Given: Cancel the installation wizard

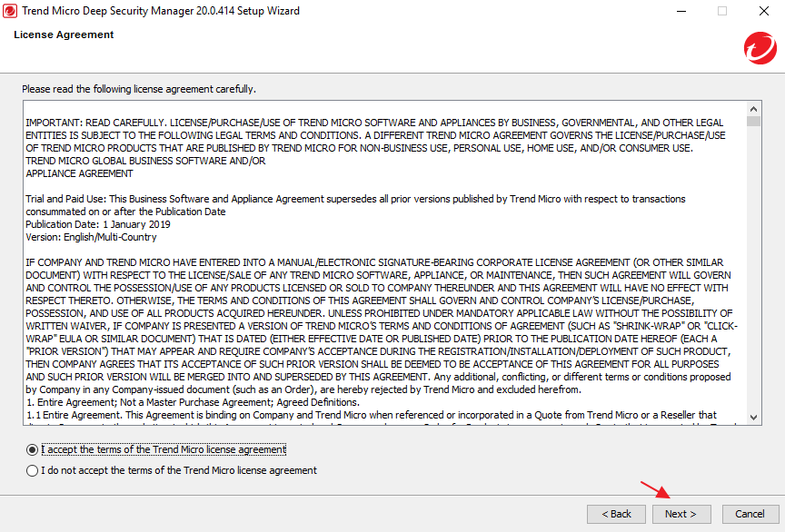Looking at the screenshot, I should click(x=750, y=514).
